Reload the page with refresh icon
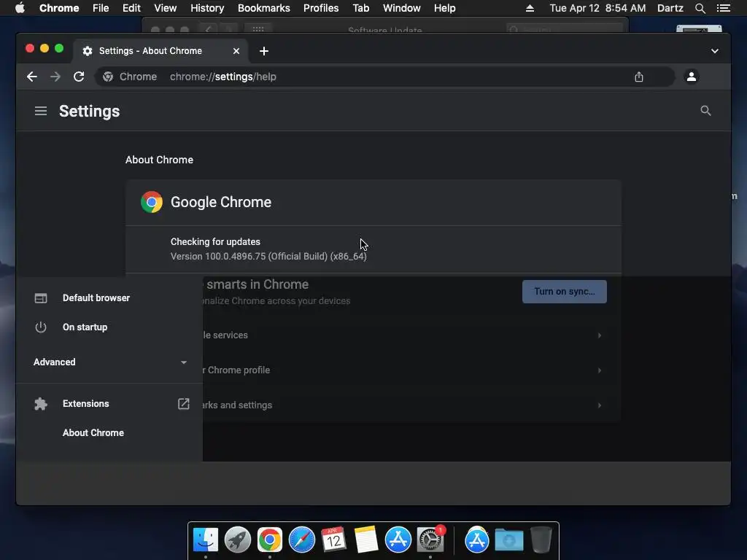 point(79,77)
